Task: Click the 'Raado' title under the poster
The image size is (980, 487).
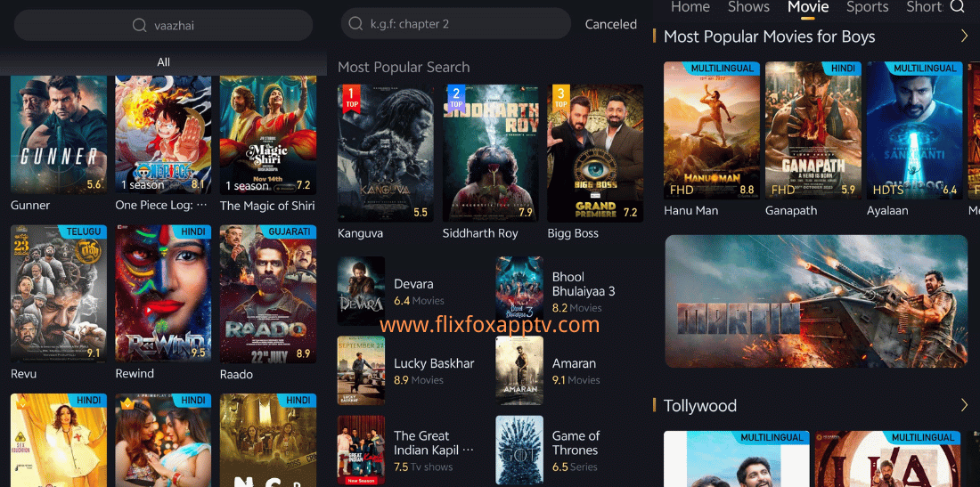Action: click(236, 374)
